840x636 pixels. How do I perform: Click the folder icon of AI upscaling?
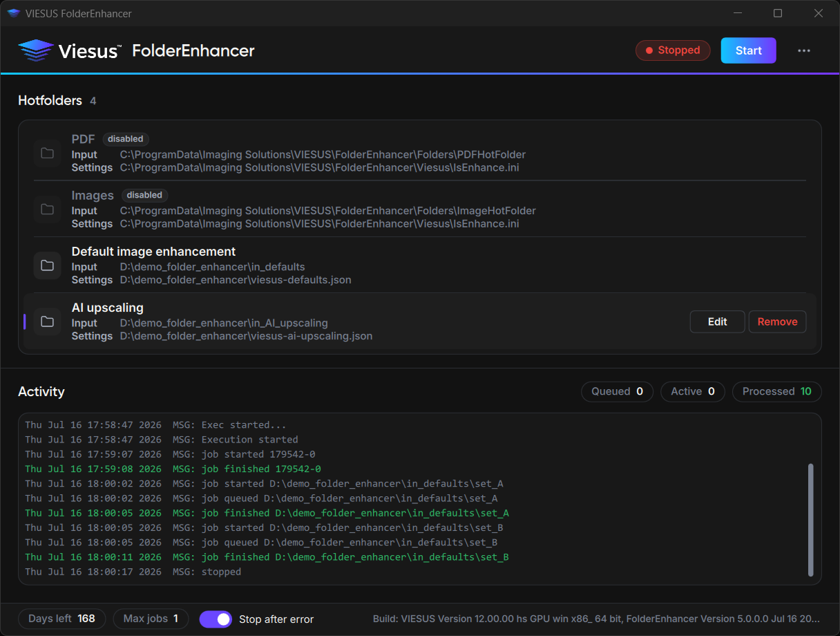coord(47,321)
